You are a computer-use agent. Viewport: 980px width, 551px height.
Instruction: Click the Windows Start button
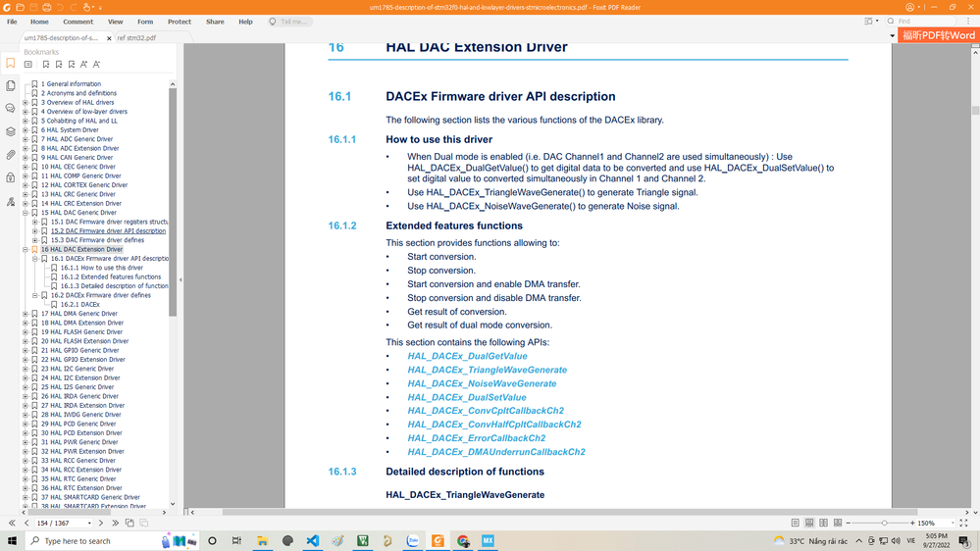(x=12, y=540)
